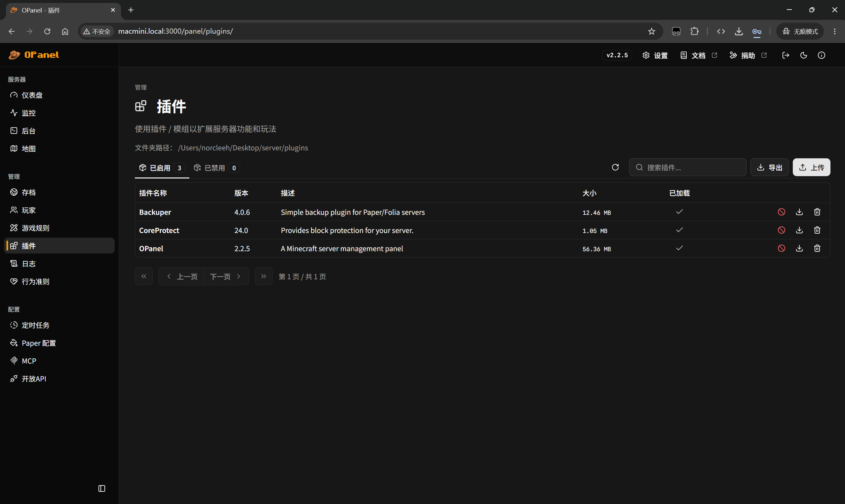The height and width of the screenshot is (504, 845).
Task: Open 游戏规则 gamerules page
Action: 59,228
